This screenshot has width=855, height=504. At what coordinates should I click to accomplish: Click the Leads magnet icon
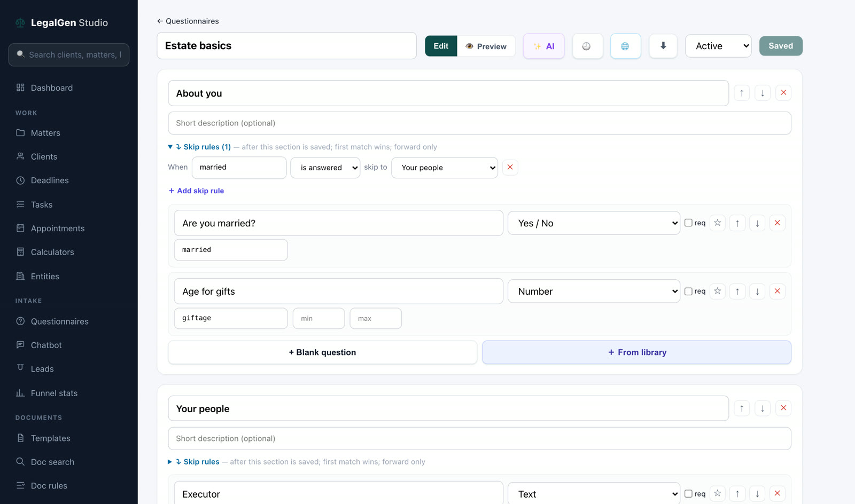coord(20,367)
